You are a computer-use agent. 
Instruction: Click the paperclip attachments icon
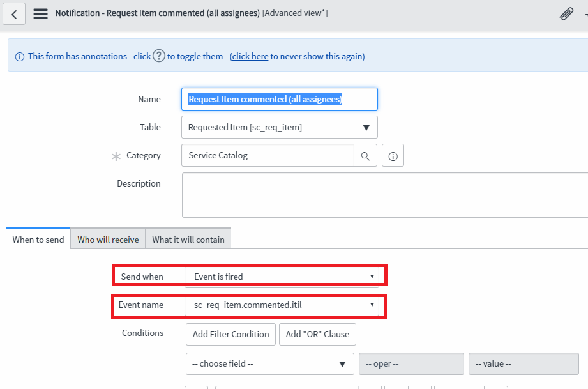566,13
